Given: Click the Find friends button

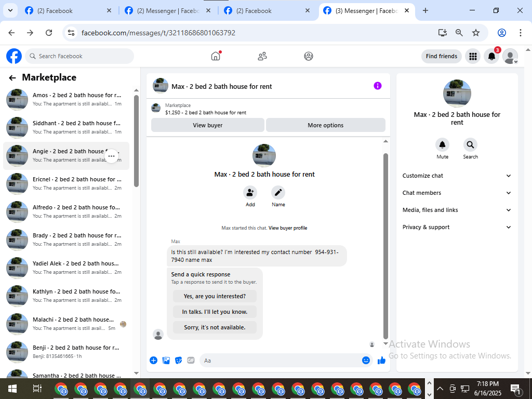Looking at the screenshot, I should click(x=442, y=56).
